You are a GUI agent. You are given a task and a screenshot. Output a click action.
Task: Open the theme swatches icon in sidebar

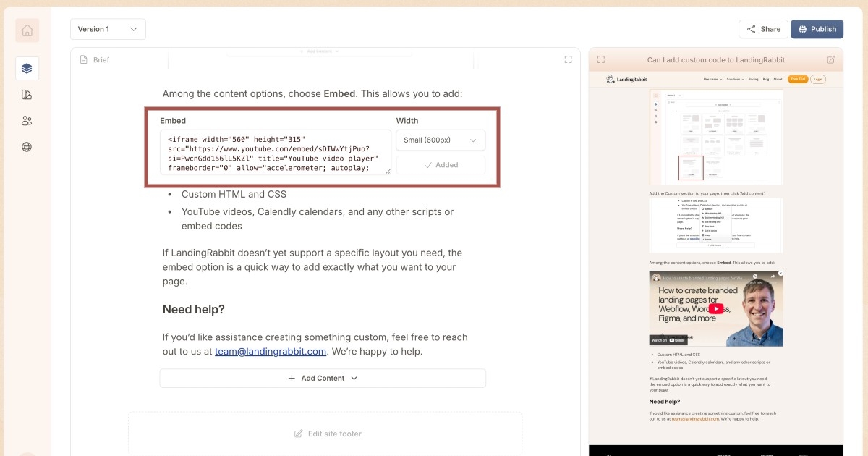(x=27, y=95)
